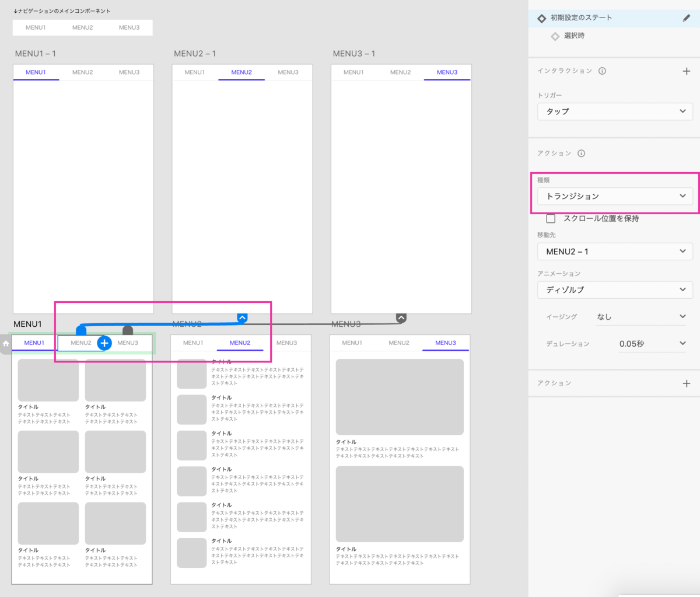Viewport: 700px width, 597px height.
Task: Click the MENU2 tab in MENU3 – 1 artboard
Action: pyautogui.click(x=400, y=72)
